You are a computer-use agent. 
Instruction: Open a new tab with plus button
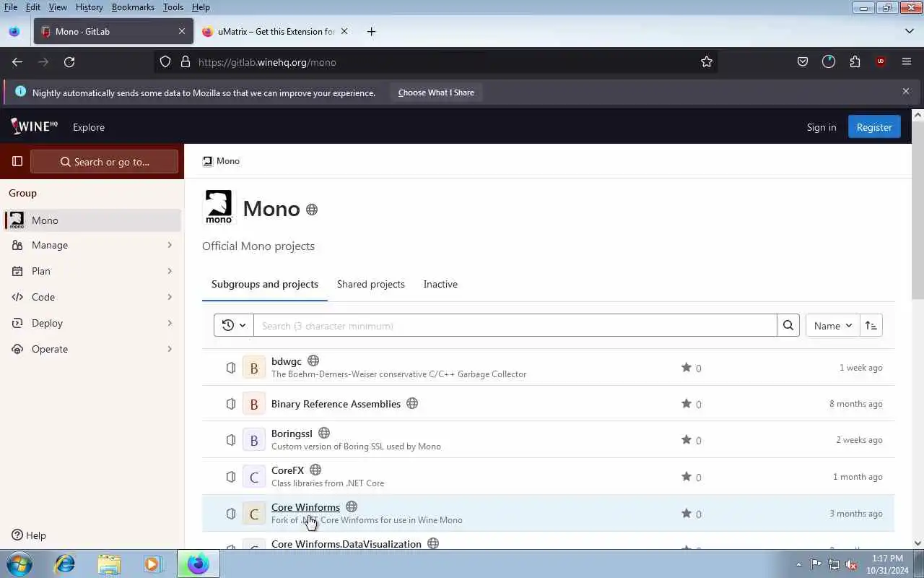click(x=371, y=31)
